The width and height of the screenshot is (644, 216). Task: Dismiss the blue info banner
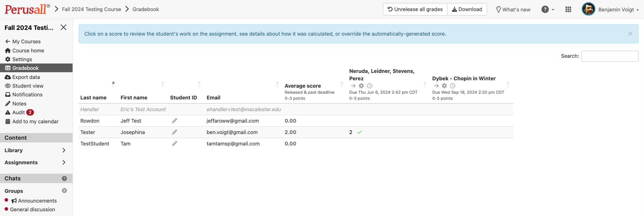click(x=630, y=34)
